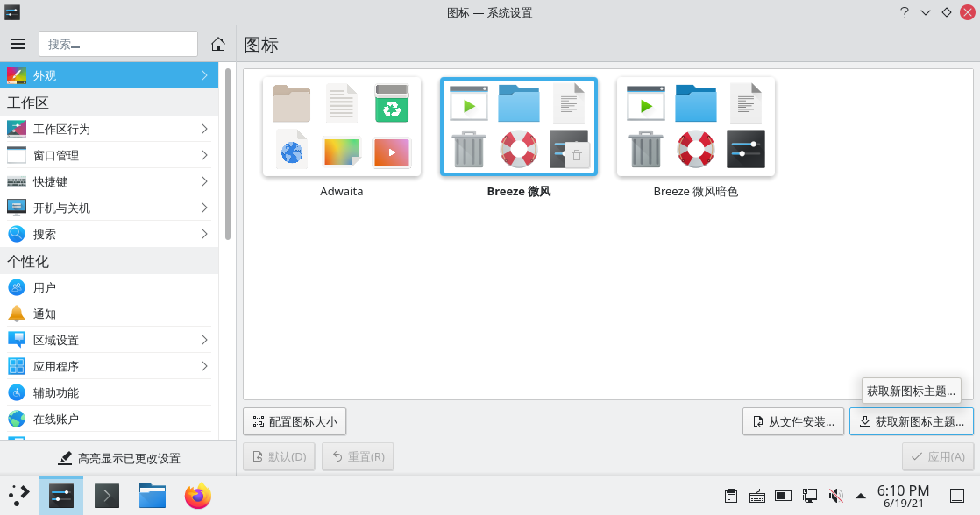The image size is (980, 515).
Task: Click the home icon button
Action: tap(219, 44)
